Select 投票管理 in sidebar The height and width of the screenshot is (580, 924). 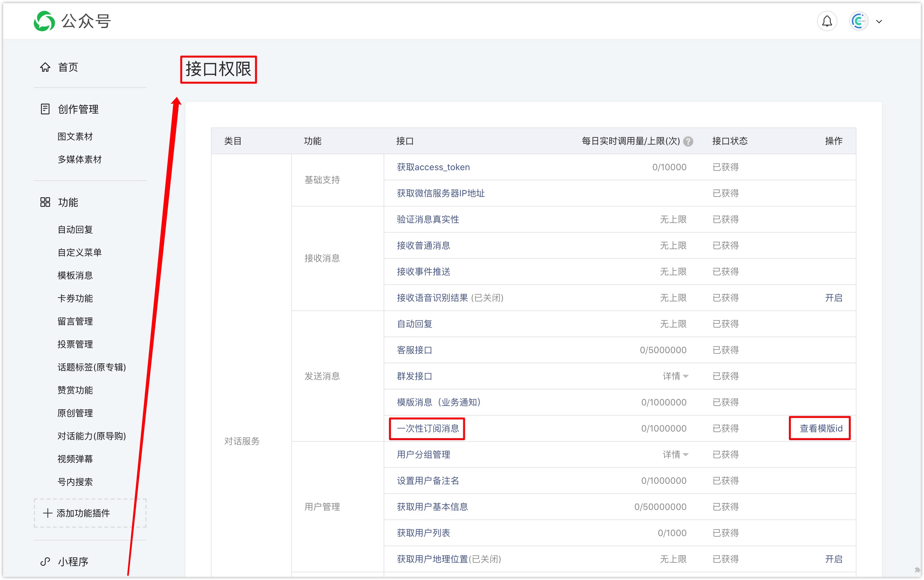coord(75,344)
